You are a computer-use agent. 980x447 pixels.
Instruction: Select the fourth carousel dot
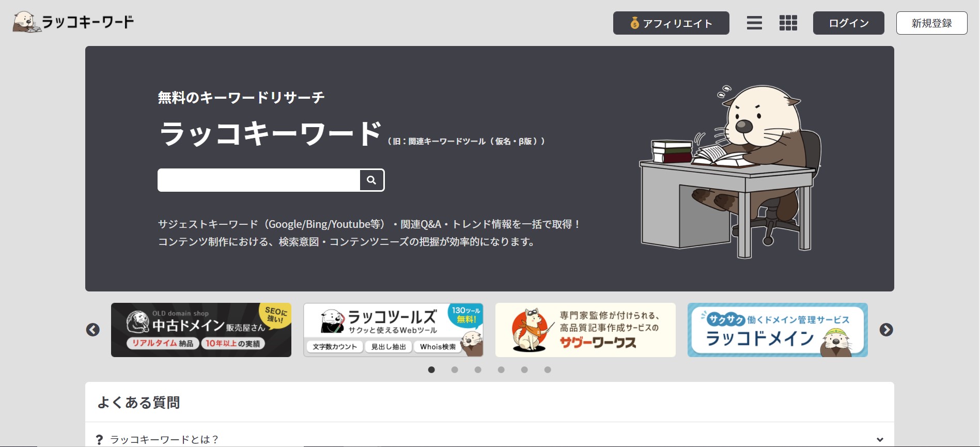501,369
